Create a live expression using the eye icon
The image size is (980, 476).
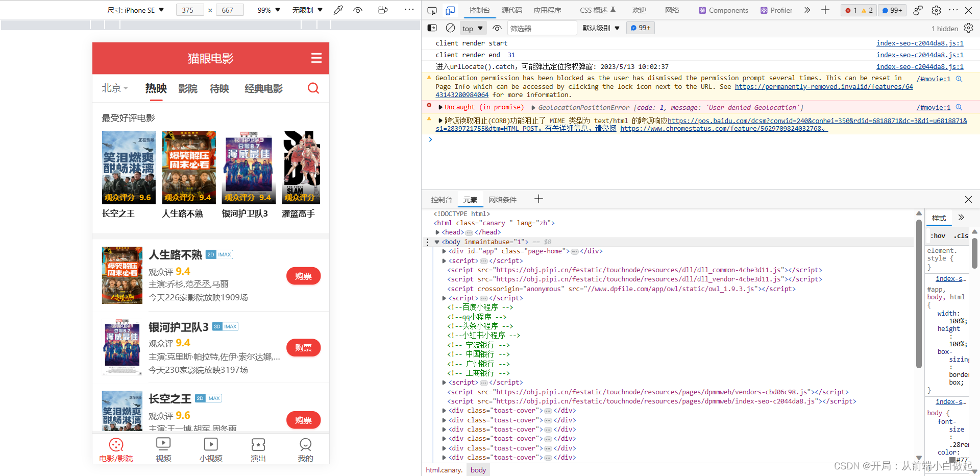click(497, 28)
